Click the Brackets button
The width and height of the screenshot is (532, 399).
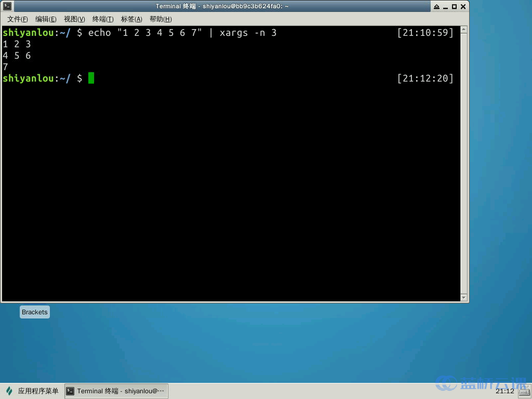tap(34, 312)
